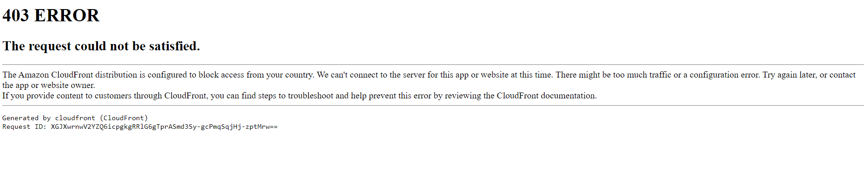Image resolution: width=868 pixels, height=195 pixels.
Task: Click the upper horizontal divider line
Action: (x=433, y=65)
